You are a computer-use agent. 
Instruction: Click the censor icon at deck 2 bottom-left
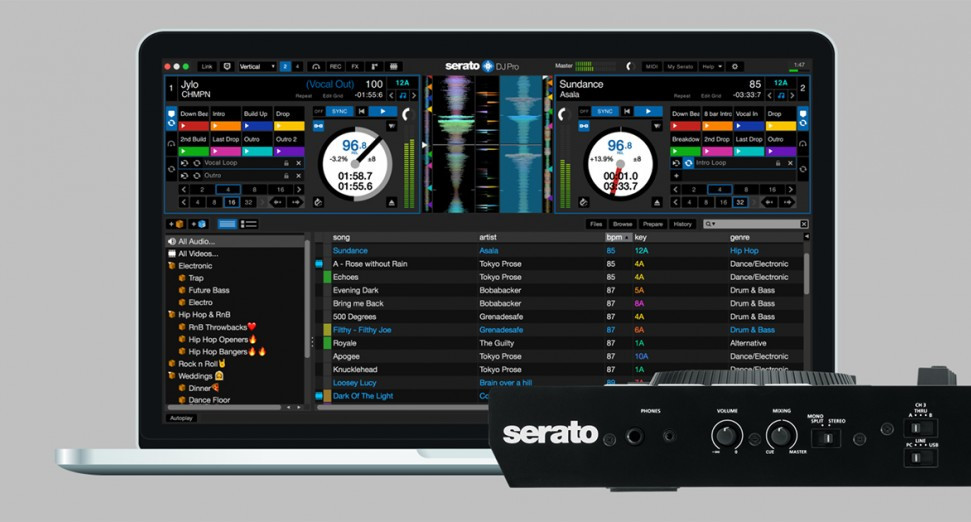(583, 202)
